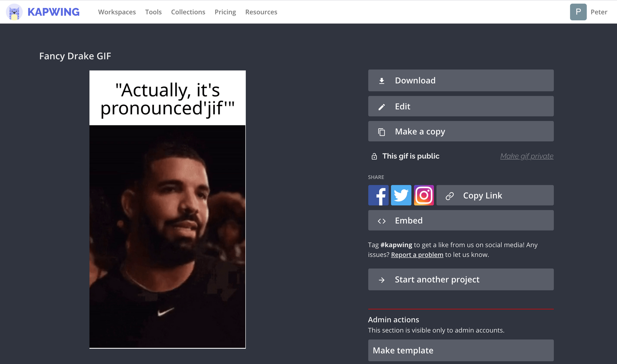The width and height of the screenshot is (617, 364).
Task: Open the Tools menu
Action: tap(153, 12)
